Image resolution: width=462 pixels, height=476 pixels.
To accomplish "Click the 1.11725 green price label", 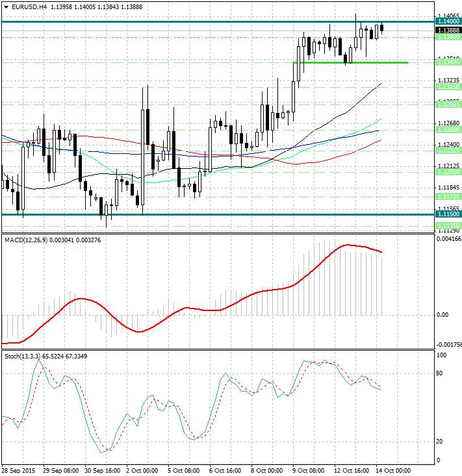I will [x=448, y=197].
